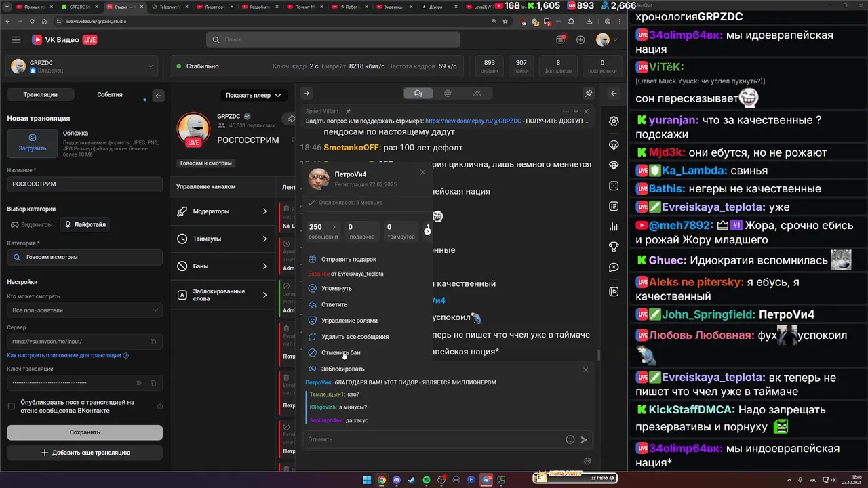Open chat settings gear in side toolbar
The height and width of the screenshot is (488, 868).
tap(614, 121)
